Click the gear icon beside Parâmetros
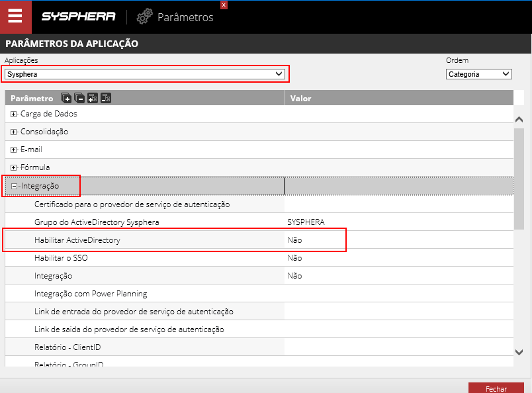The height and width of the screenshot is (393, 532). coord(144,17)
